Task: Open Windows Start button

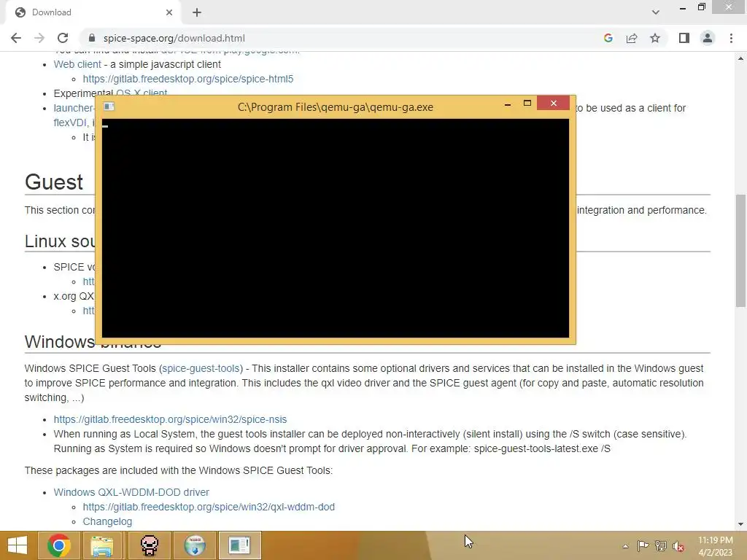Action: (18, 545)
